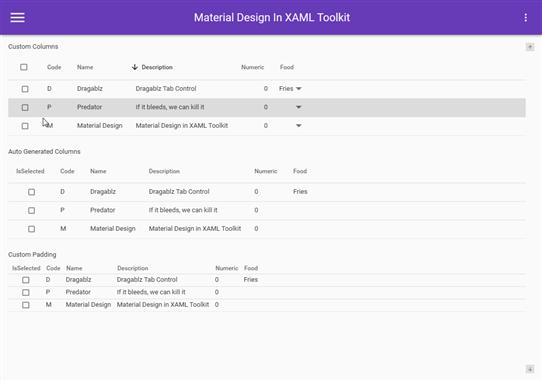542x381 pixels.
Task: Click the scroll-up arrow at top right
Action: pos(530,47)
